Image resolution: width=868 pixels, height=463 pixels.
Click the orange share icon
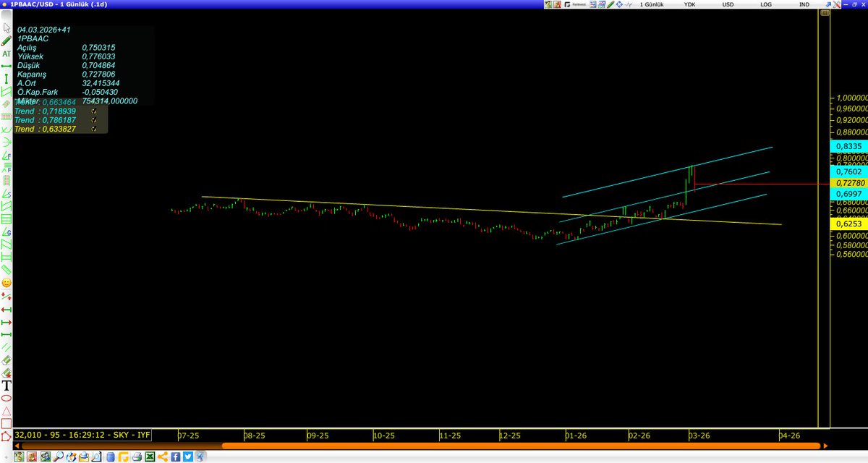coord(163,456)
